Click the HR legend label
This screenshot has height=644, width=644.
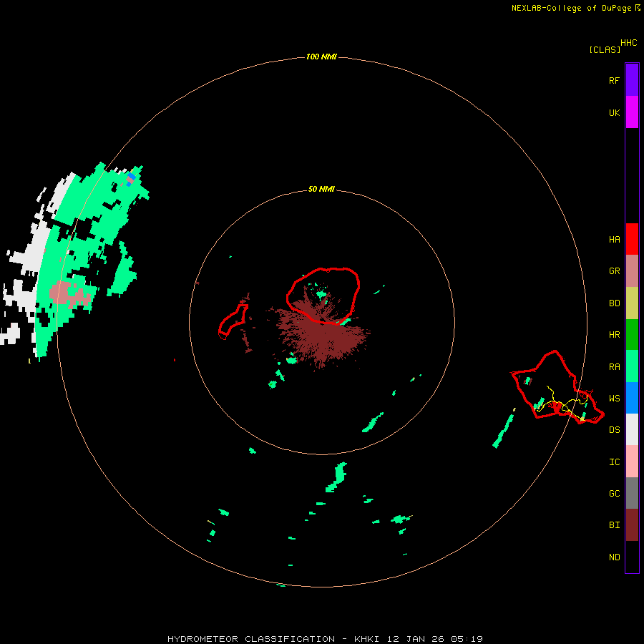pos(614,335)
